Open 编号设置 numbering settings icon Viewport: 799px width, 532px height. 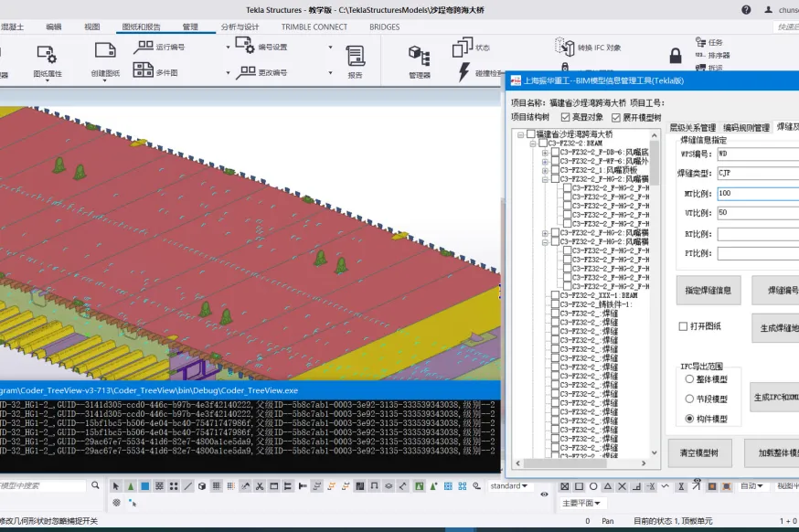pos(245,46)
